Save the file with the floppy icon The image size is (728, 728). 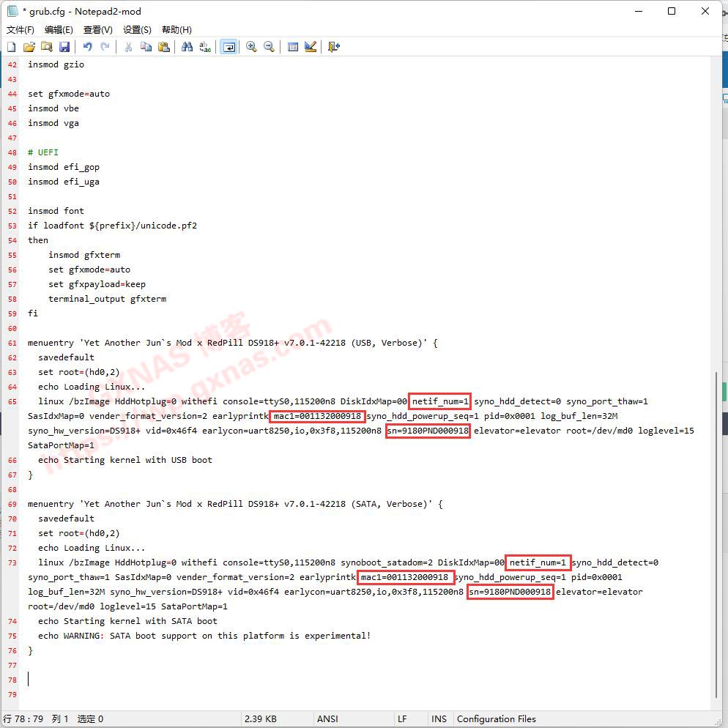tap(64, 47)
